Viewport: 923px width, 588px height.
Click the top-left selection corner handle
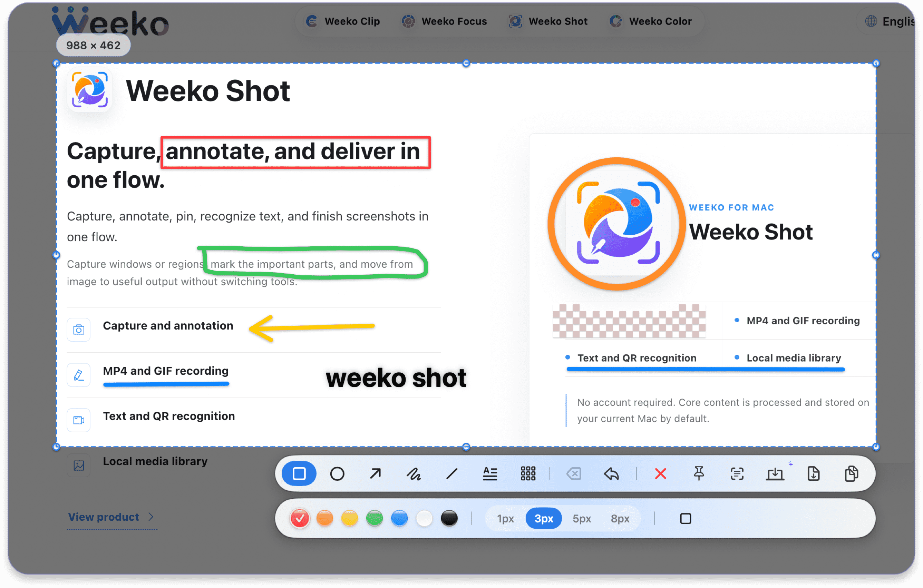[56, 63]
